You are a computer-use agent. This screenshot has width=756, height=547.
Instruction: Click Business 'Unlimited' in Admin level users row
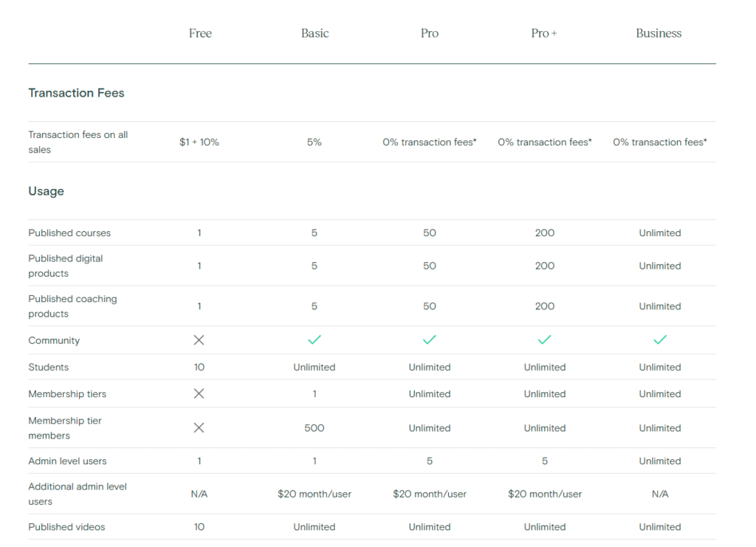[660, 461]
